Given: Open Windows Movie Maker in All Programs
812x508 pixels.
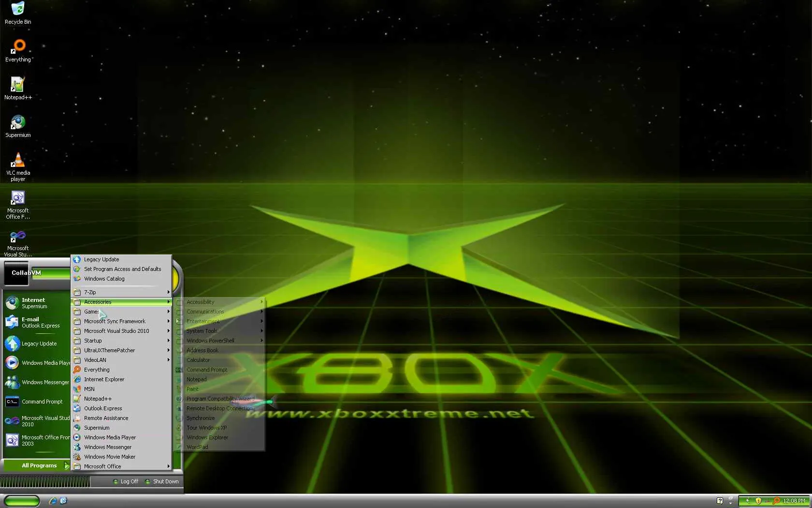Looking at the screenshot, I should click(x=121, y=457).
